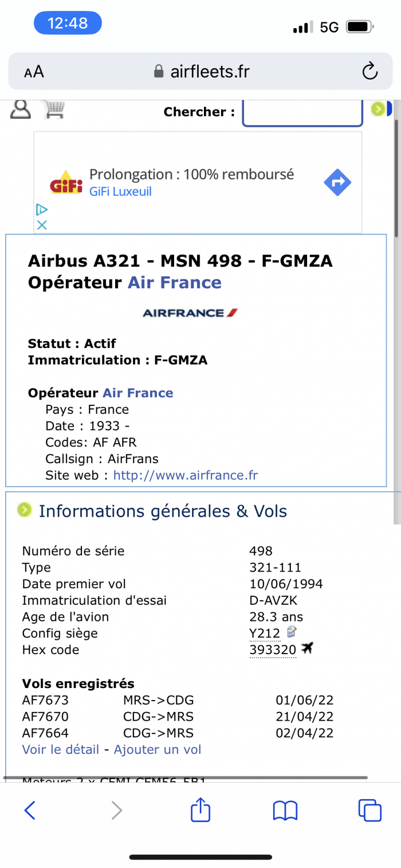Open the Safari tabs overview icon
The width and height of the screenshot is (401, 868).
(x=369, y=810)
